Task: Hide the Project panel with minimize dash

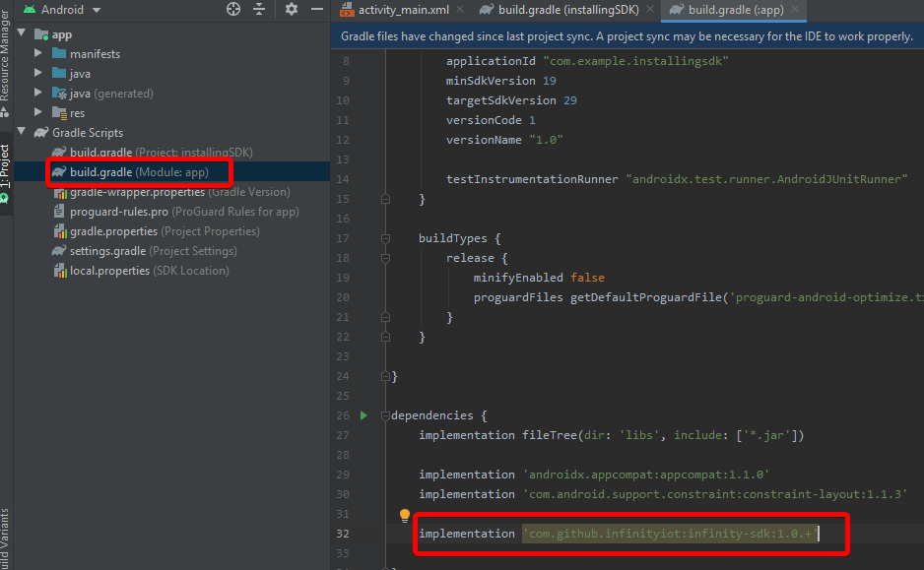Action: [316, 9]
